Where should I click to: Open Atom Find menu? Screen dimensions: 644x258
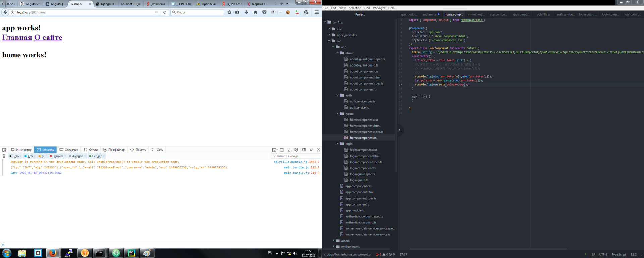tap(367, 8)
